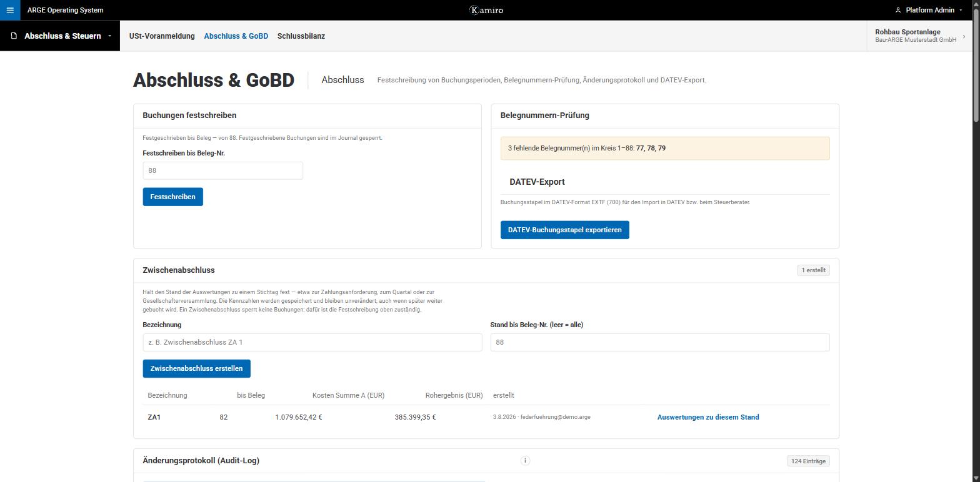Click the ARGE Operating System title
The height and width of the screenshot is (482, 980).
point(66,10)
